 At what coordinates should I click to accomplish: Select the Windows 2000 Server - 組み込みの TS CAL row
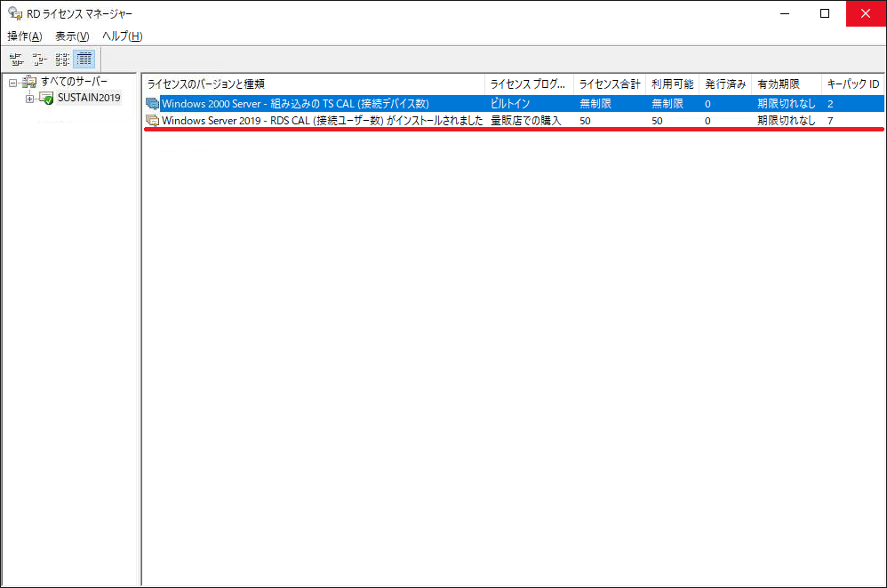tap(514, 104)
